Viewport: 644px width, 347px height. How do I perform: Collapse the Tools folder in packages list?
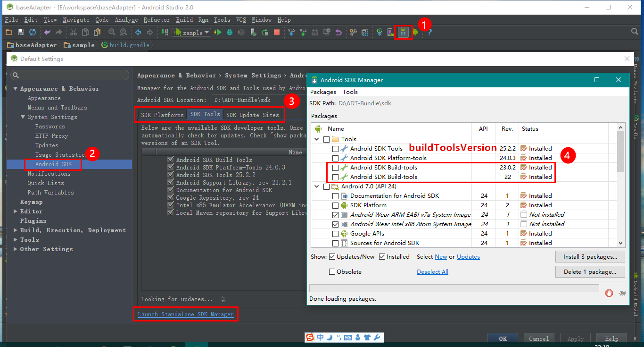317,138
